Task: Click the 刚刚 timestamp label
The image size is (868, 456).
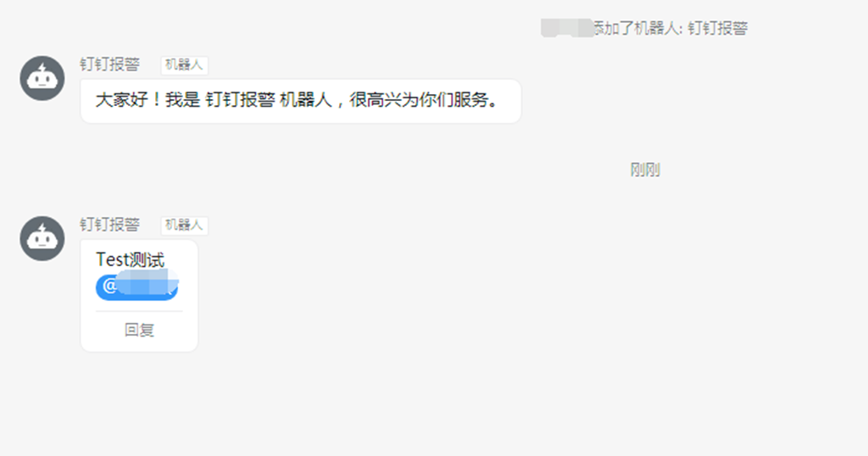Action: point(645,170)
